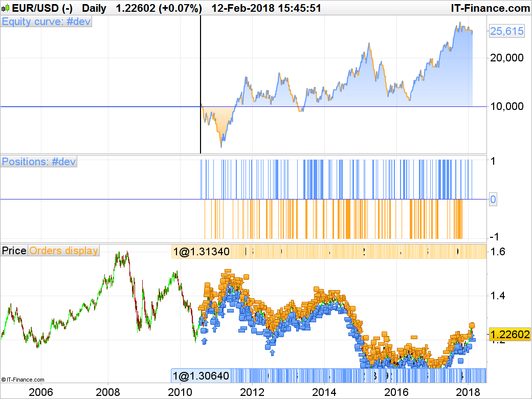Click the 20,000 axis label
Viewport: 532px width, 399px height.
pos(506,58)
